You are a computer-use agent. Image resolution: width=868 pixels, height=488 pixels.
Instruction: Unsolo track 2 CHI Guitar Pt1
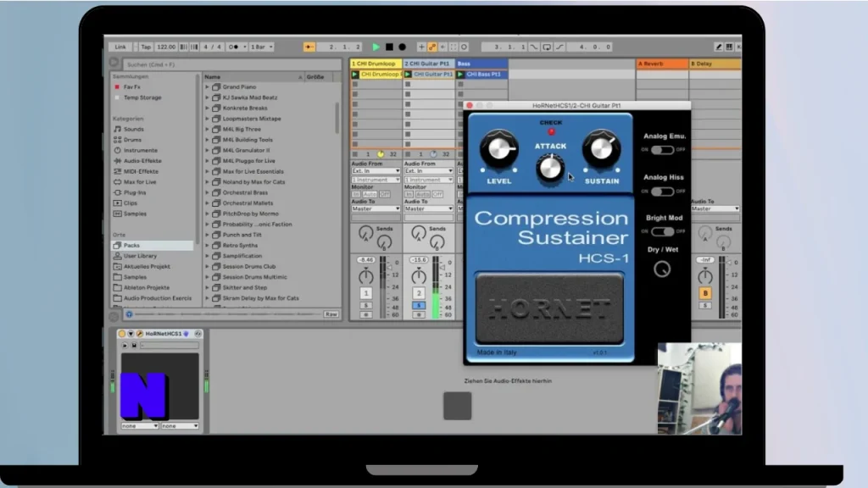click(419, 305)
